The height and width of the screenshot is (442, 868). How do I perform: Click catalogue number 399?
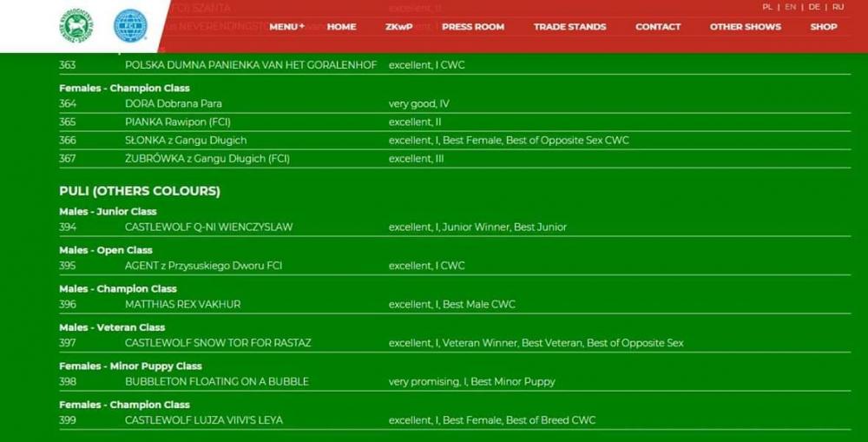click(x=68, y=420)
